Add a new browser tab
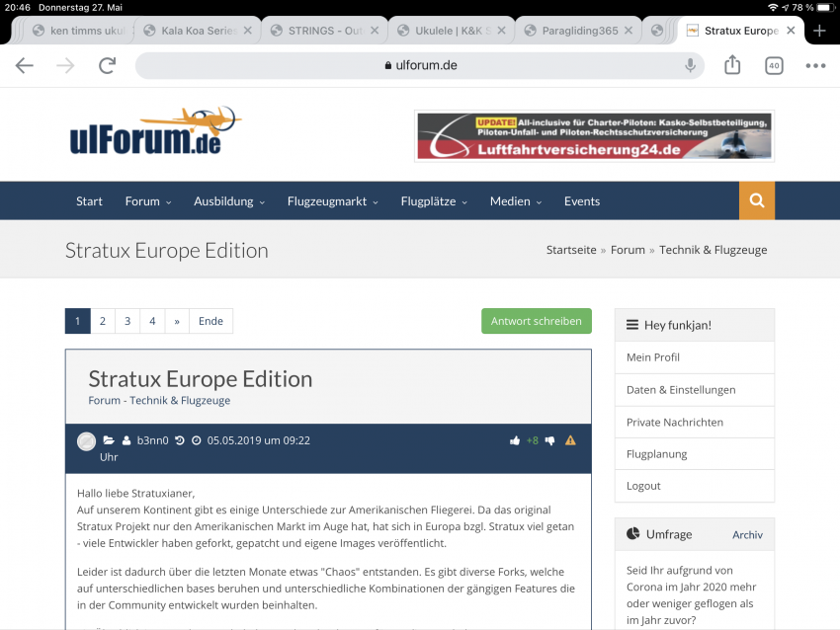Viewport: 840px width, 630px height. [x=819, y=31]
